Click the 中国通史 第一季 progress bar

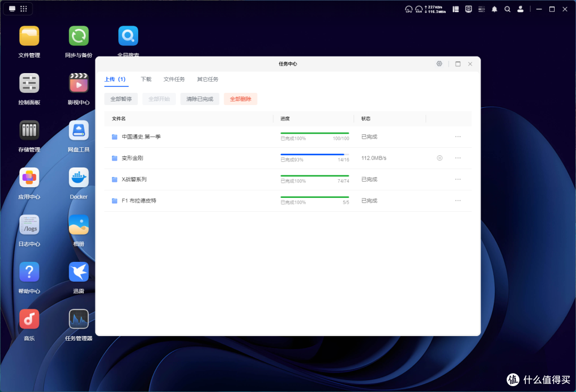click(315, 133)
